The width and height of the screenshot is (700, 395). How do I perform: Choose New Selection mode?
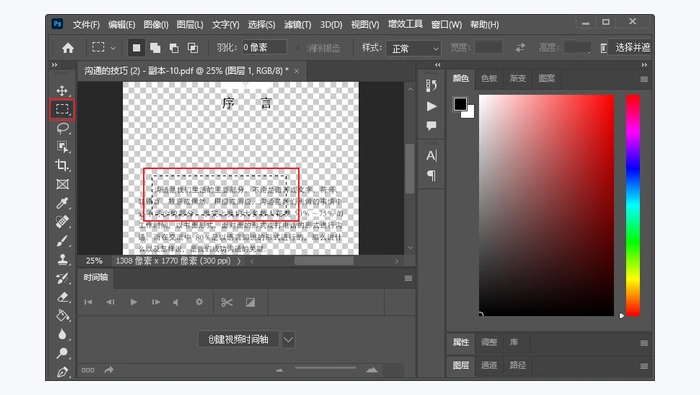click(x=137, y=48)
